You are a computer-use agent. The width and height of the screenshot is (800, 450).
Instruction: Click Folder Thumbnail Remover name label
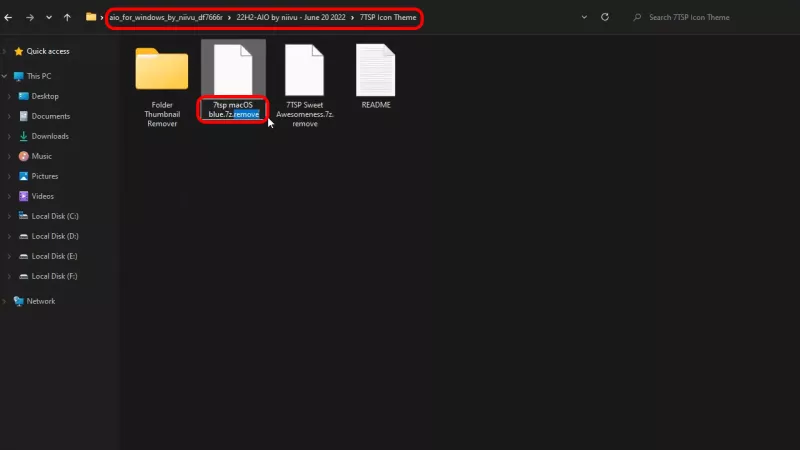(162, 114)
